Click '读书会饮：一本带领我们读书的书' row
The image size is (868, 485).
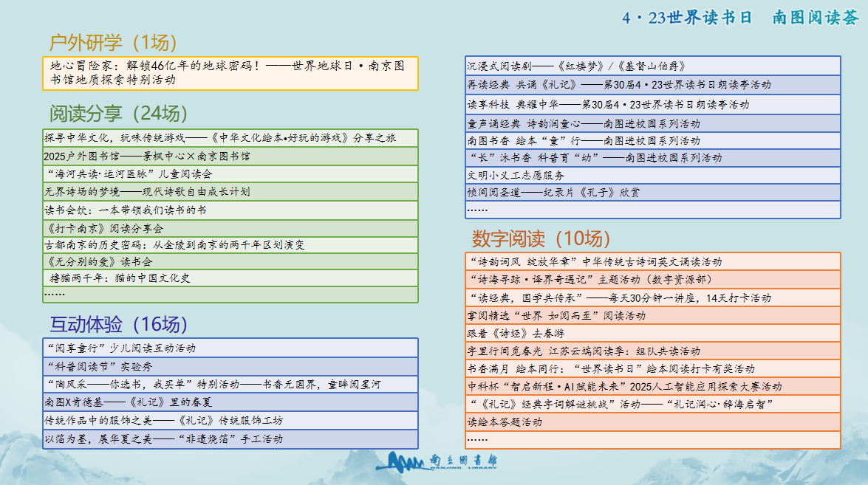pyautogui.click(x=230, y=210)
